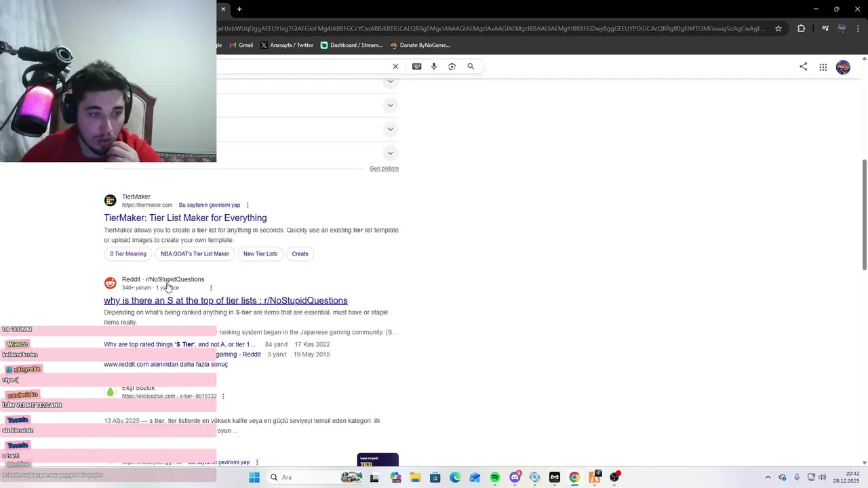
Task: Click the taskbar Ara search box
Action: (x=315, y=477)
